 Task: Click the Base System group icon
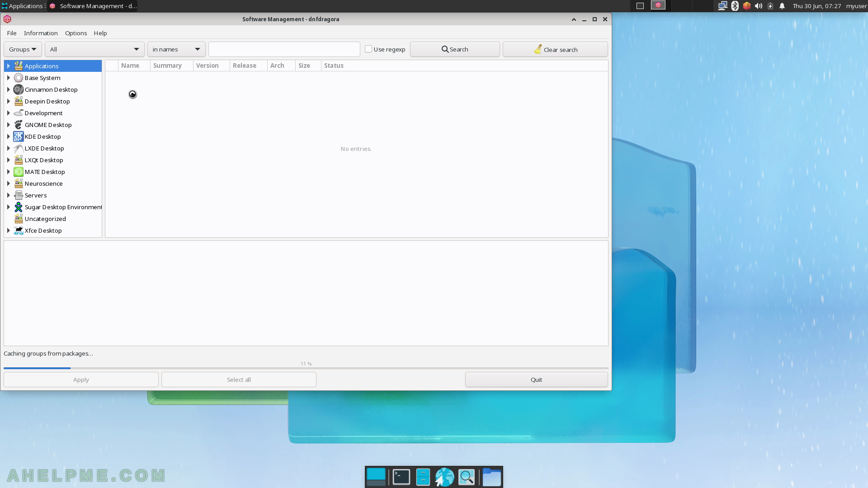click(x=19, y=78)
